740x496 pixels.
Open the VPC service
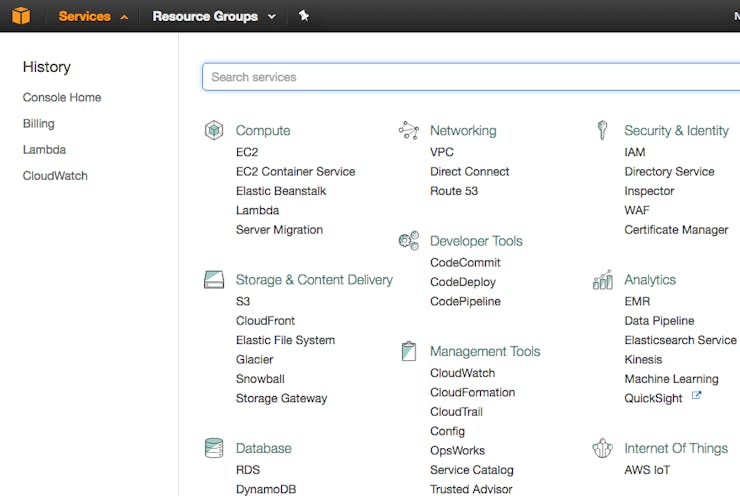pyautogui.click(x=442, y=152)
